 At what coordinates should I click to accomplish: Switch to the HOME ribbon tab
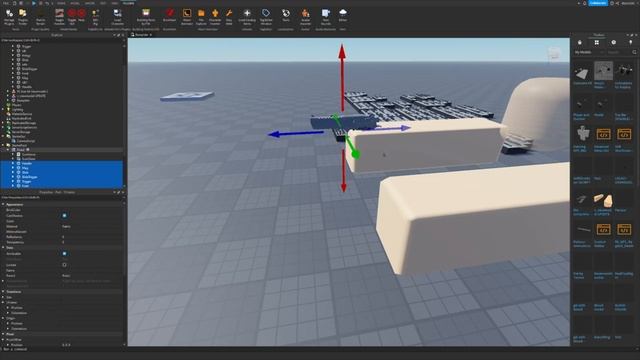pos(61,3)
